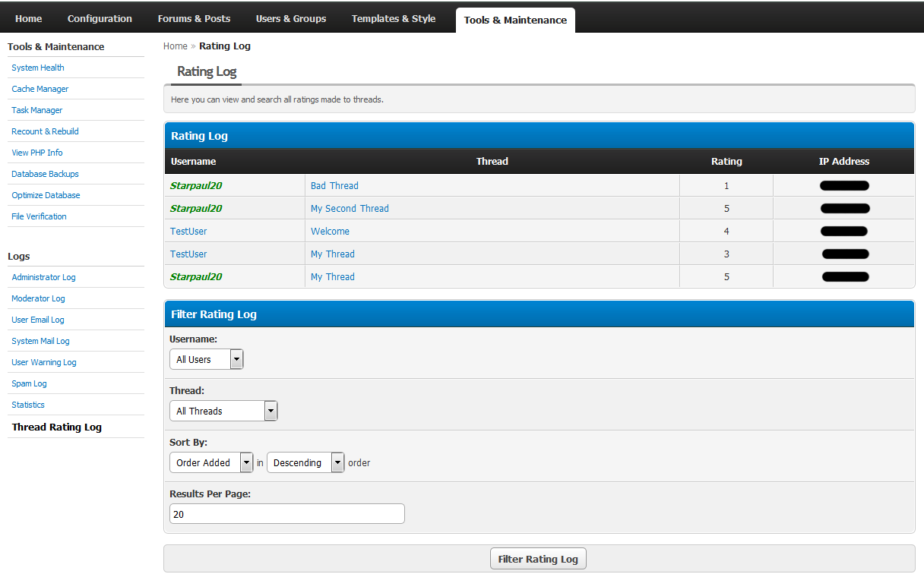Screen dimensions: 924x574
Task: Open the Bad Thread link
Action: pos(334,185)
